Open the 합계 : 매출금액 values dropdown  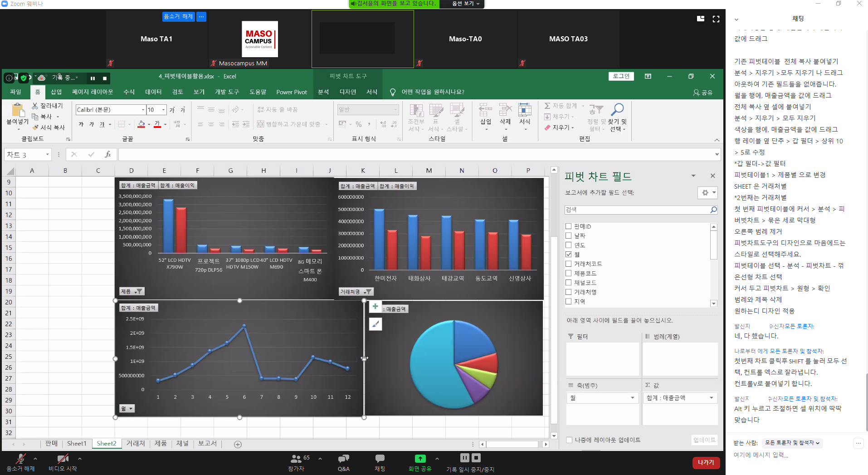pos(711,398)
